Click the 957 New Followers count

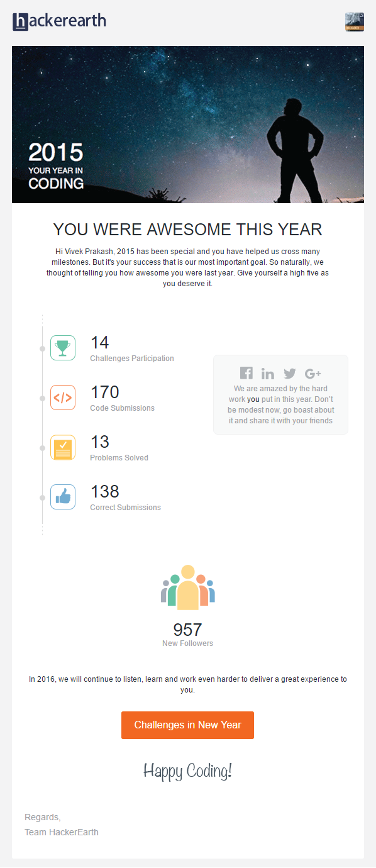[x=187, y=630]
